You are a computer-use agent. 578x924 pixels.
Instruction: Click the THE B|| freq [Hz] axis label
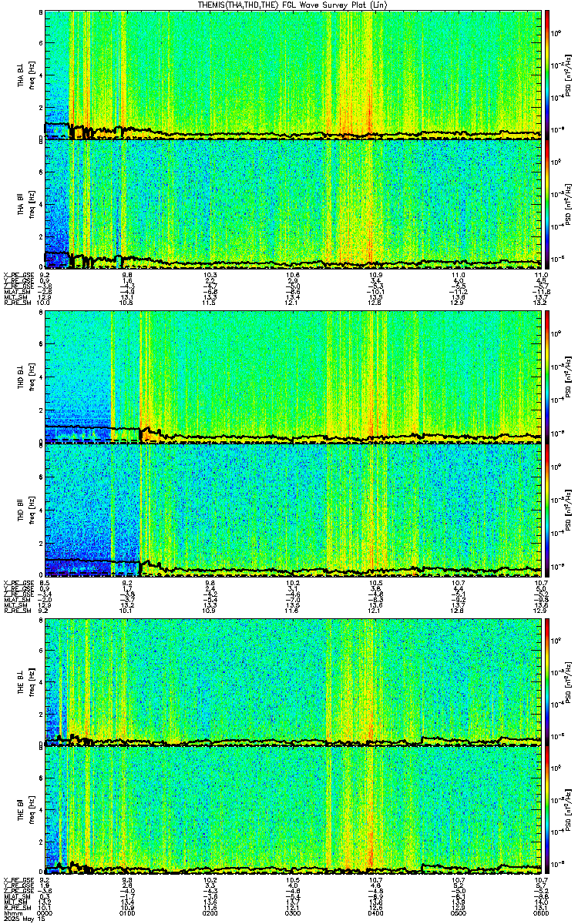coord(28,810)
